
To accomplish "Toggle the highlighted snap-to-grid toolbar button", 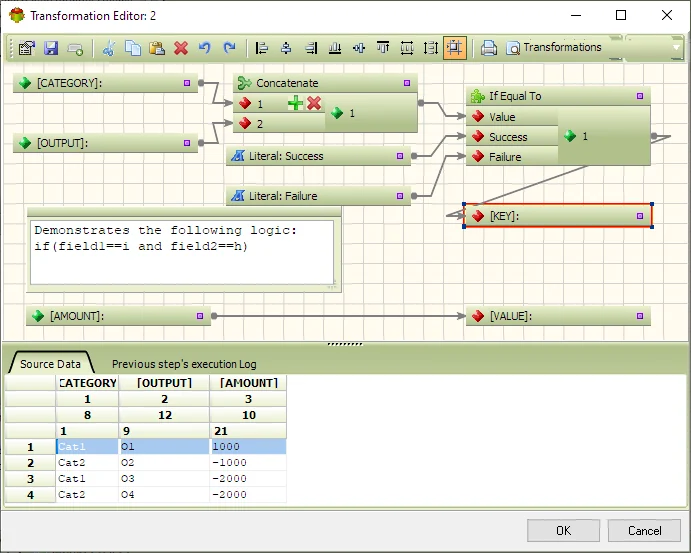I will (455, 48).
